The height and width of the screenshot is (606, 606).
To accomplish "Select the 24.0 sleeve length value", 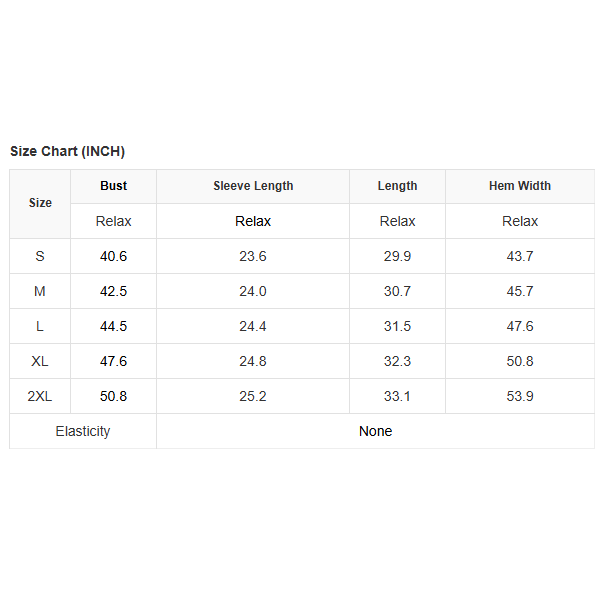I will (253, 291).
